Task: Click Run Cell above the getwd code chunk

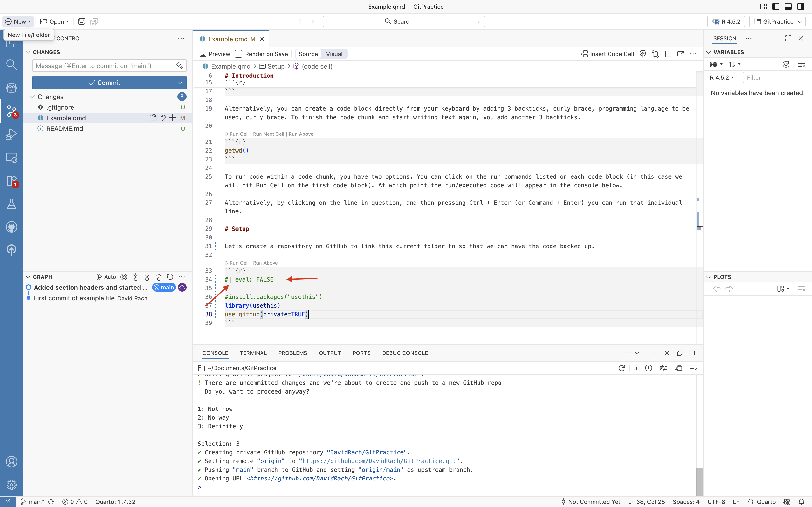Action: (239, 134)
